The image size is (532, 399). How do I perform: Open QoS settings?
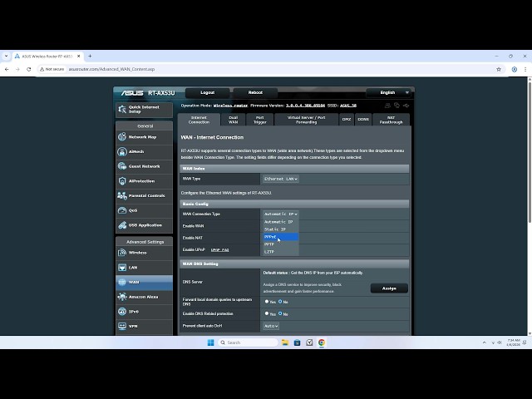coord(144,210)
